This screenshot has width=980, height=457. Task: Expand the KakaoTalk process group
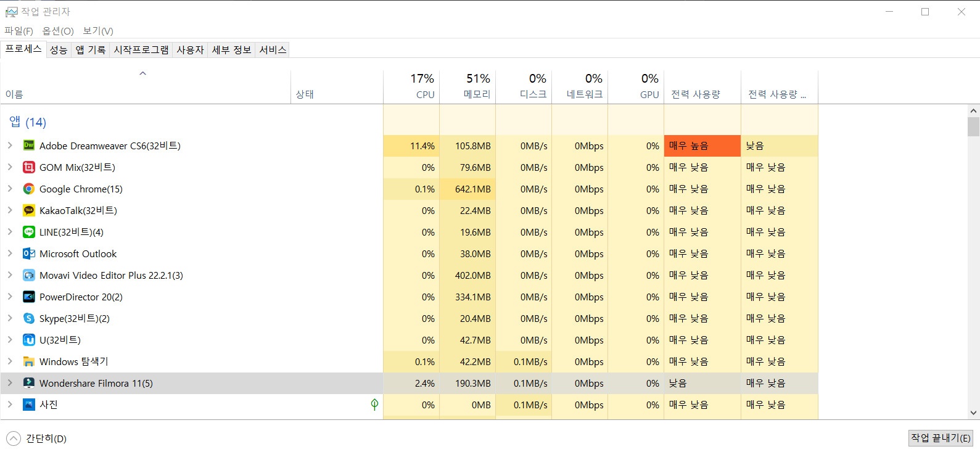click(x=10, y=210)
